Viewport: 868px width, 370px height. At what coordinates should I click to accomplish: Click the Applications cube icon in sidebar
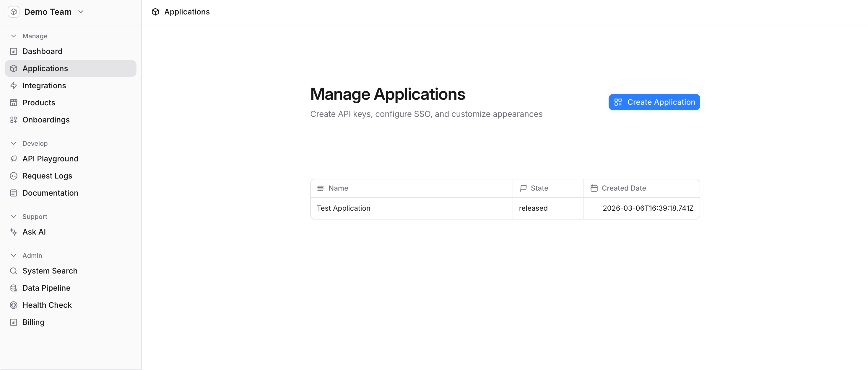[14, 69]
